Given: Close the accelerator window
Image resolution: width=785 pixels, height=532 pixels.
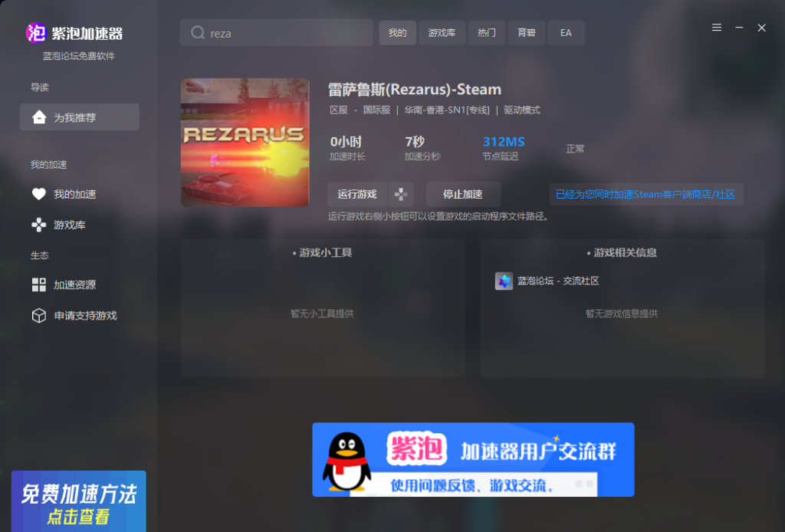Looking at the screenshot, I should tap(761, 28).
